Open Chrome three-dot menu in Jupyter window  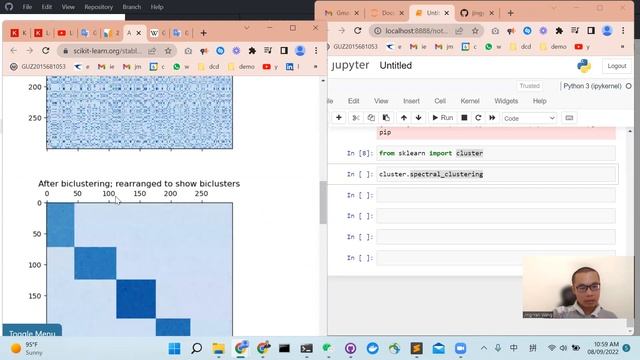coord(623,31)
